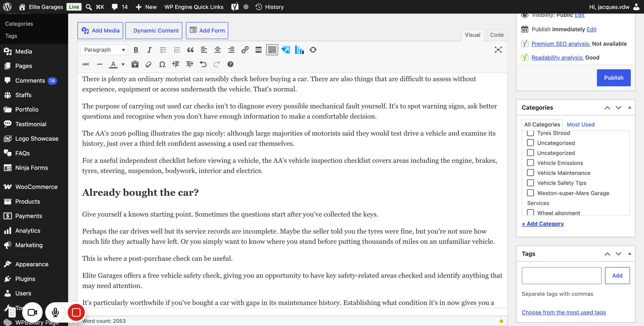Collapse the Categories panel
The image size is (644, 326).
coord(630,108)
